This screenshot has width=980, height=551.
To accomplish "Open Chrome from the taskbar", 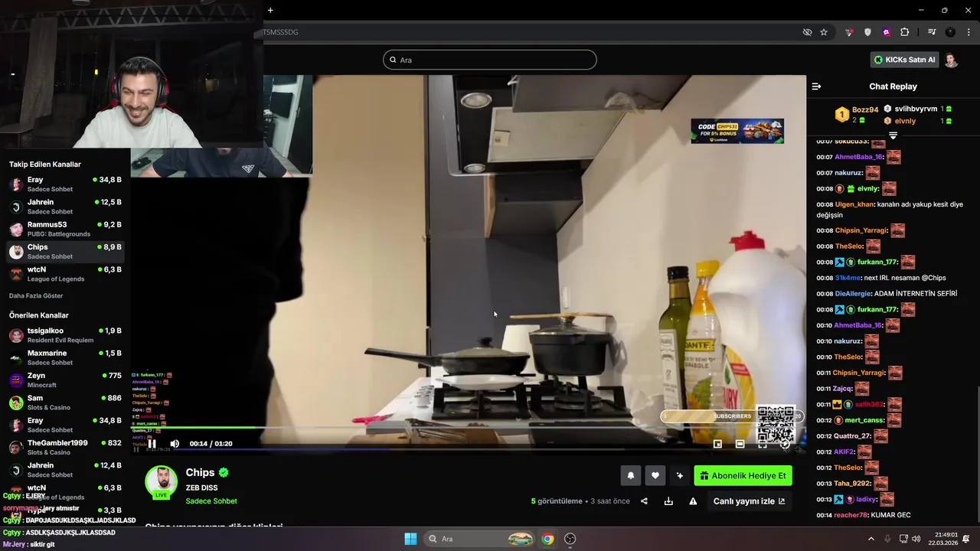I will [547, 539].
